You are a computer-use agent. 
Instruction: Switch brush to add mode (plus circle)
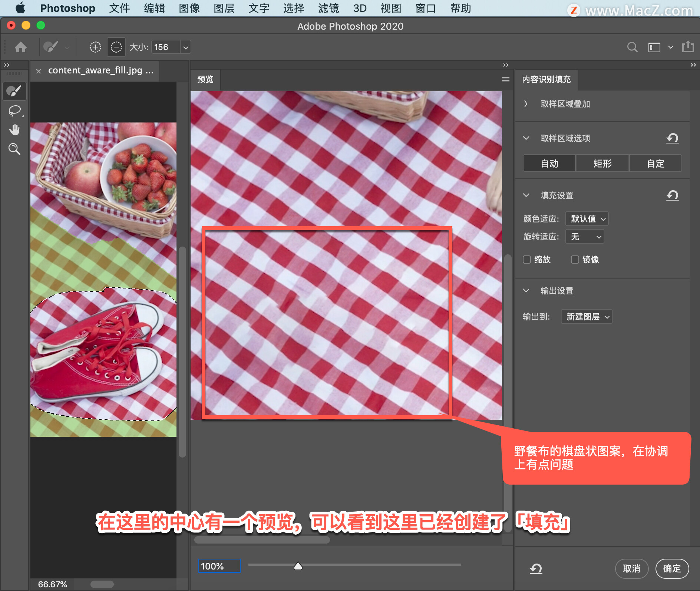(95, 47)
